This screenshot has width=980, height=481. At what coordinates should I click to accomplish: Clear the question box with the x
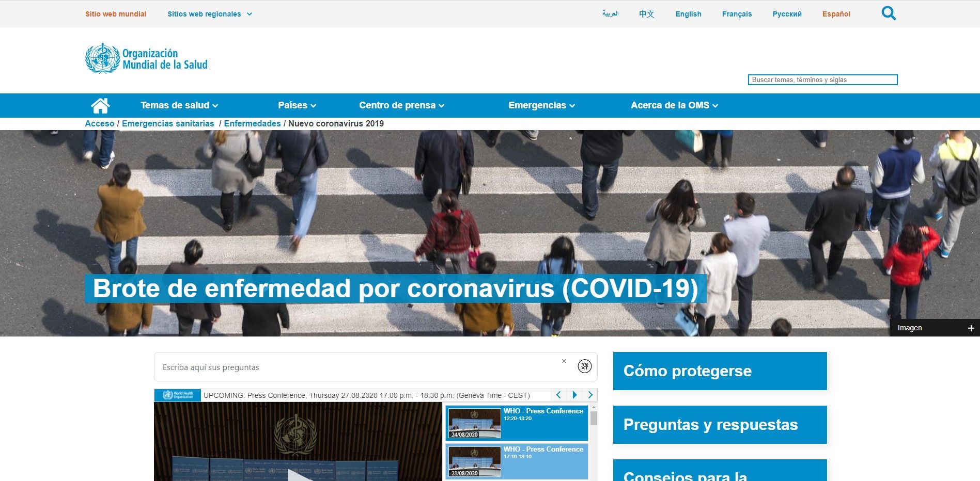click(x=564, y=361)
